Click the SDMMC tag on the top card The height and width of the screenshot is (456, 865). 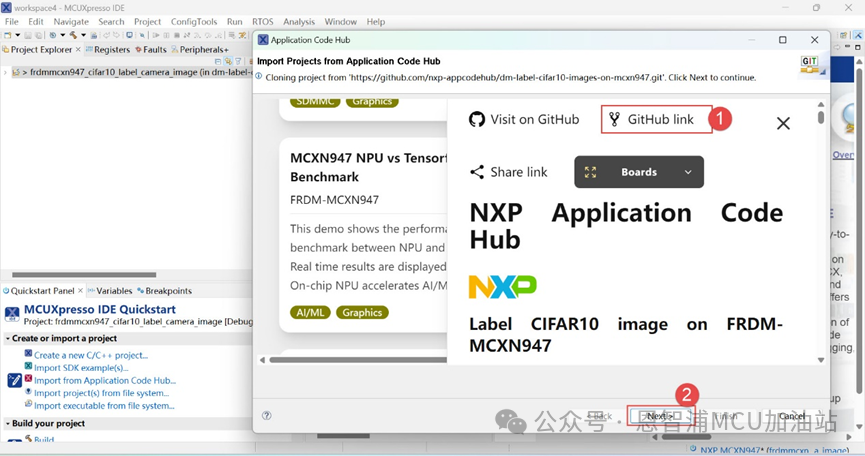[x=315, y=102]
